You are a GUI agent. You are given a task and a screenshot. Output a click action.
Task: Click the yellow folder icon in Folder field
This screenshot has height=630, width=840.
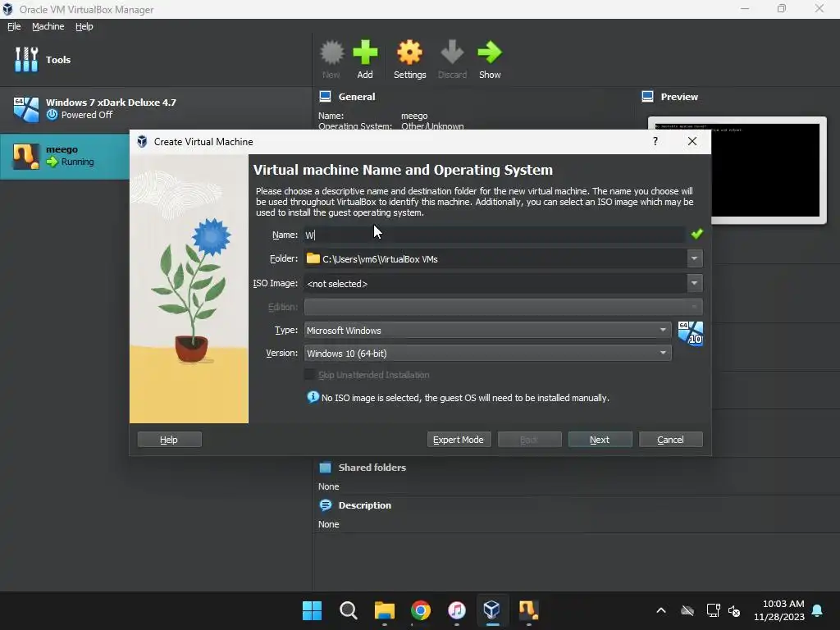click(x=313, y=258)
